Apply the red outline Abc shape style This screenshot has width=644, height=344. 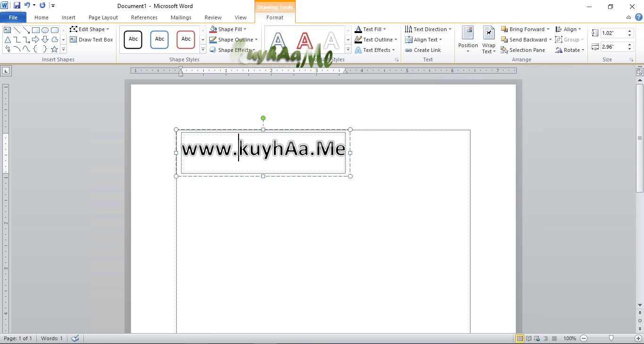(x=186, y=40)
